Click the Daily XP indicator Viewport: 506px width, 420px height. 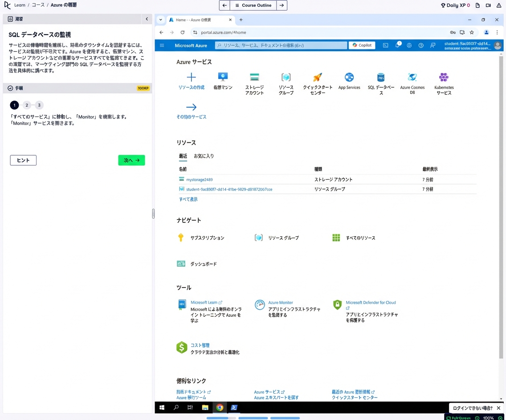(x=455, y=5)
